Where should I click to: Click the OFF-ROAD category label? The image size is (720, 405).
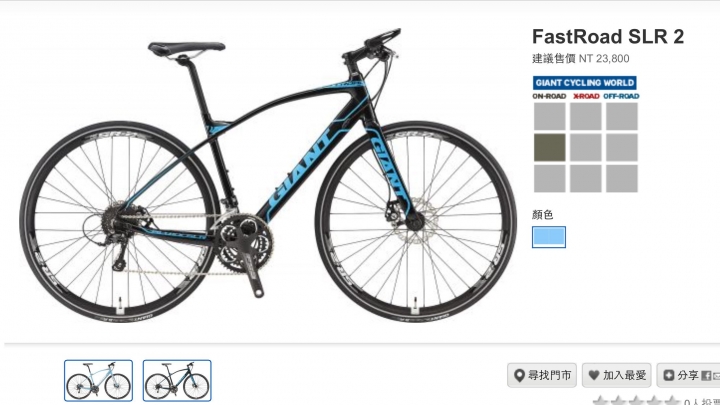tap(621, 96)
